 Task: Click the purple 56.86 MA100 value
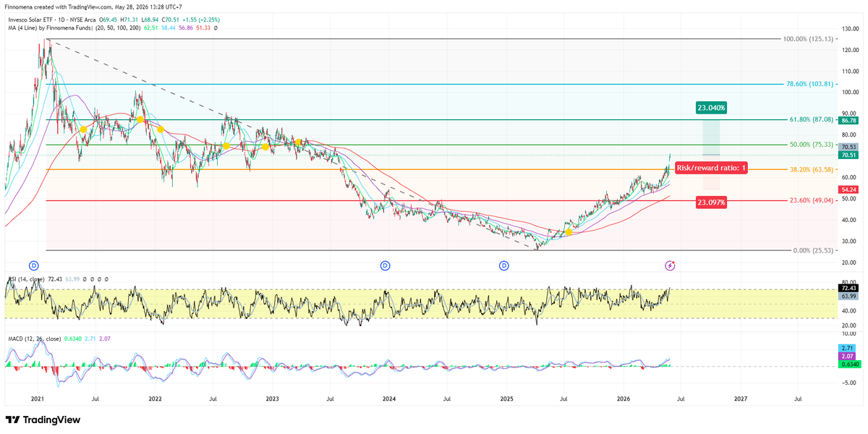click(x=186, y=27)
